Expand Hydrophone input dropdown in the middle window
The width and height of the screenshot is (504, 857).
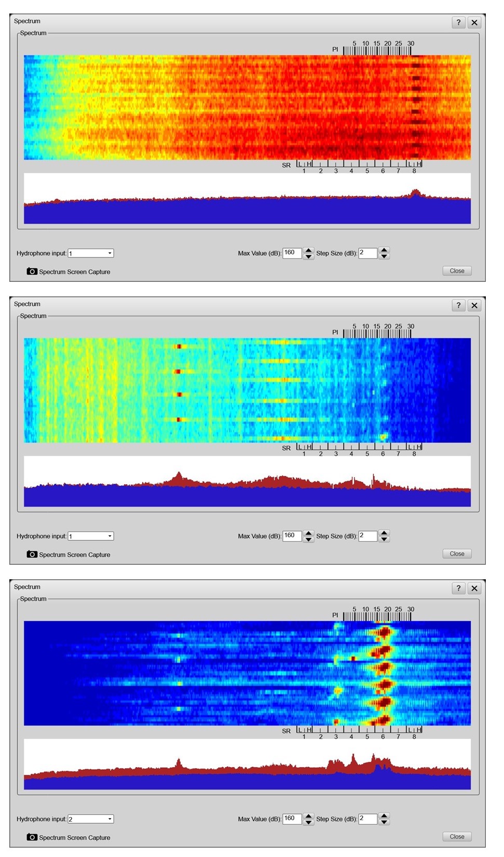110,536
